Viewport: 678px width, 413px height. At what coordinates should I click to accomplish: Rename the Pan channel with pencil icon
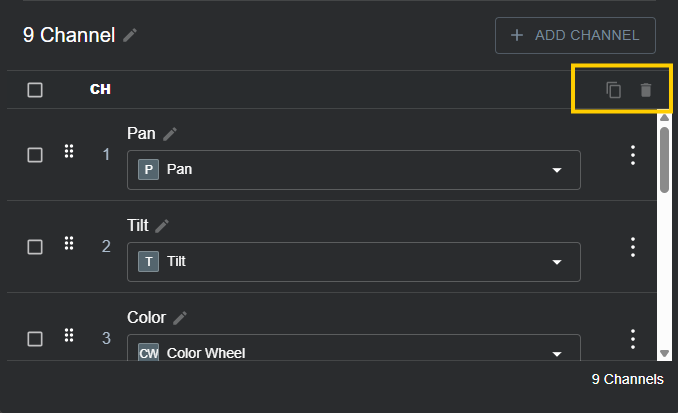coord(171,134)
